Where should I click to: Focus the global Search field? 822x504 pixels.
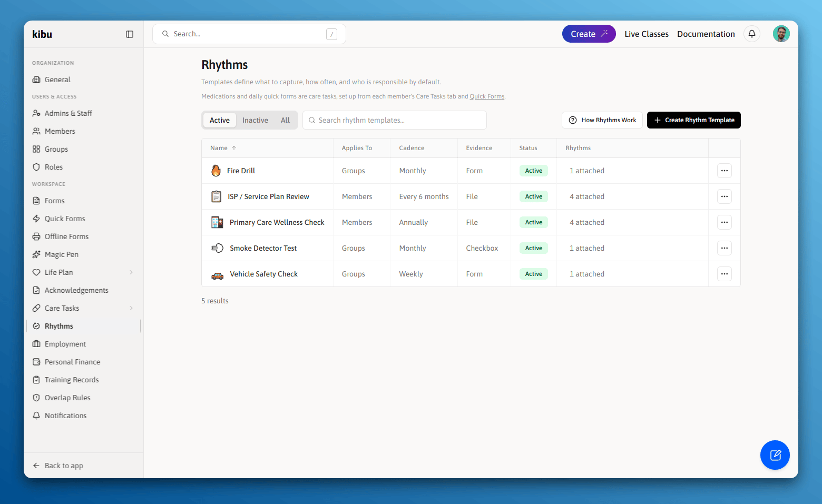(249, 34)
